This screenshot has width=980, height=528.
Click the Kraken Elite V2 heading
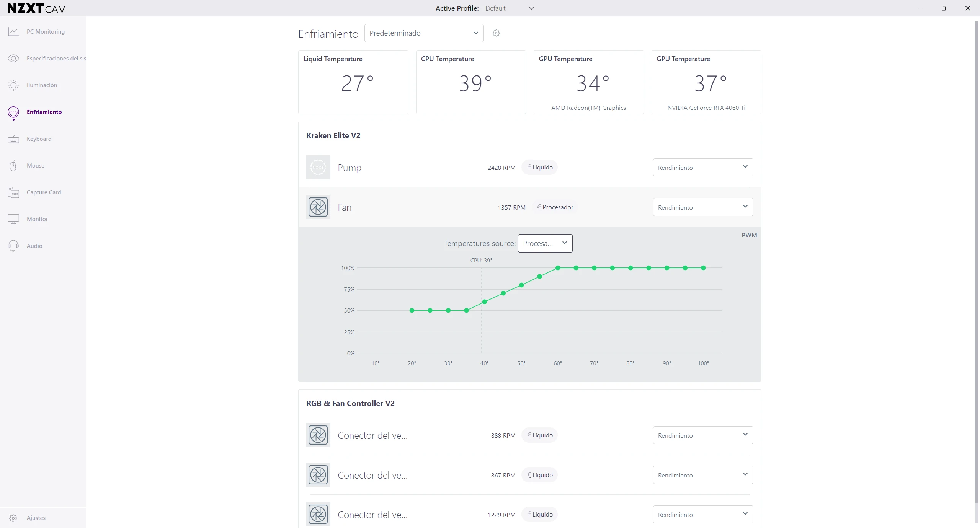tap(333, 135)
